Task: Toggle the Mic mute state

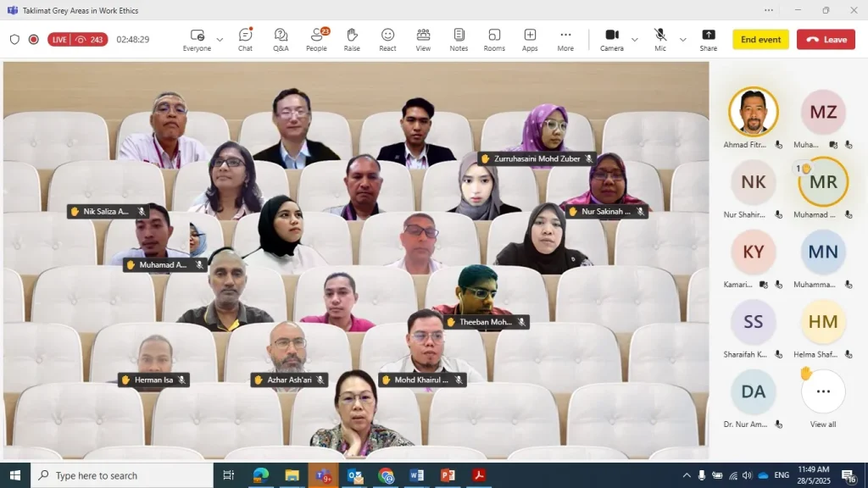Action: 659,39
